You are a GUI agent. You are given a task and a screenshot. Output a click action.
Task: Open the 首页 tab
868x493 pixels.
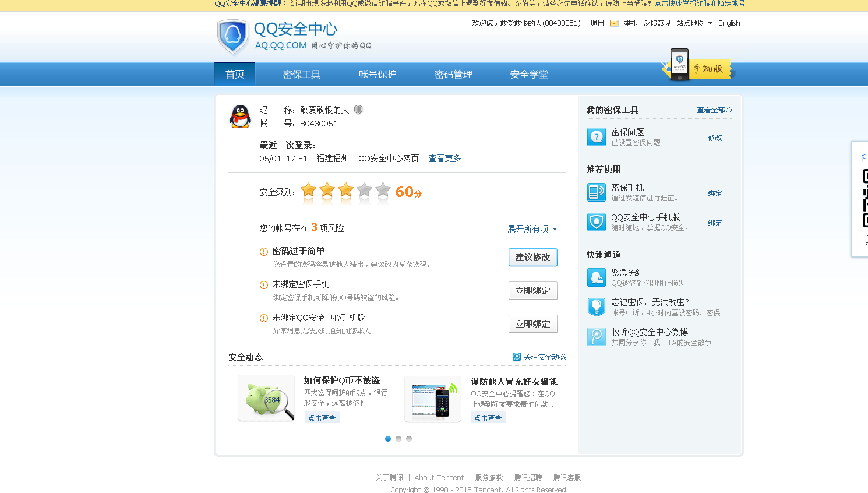235,74
